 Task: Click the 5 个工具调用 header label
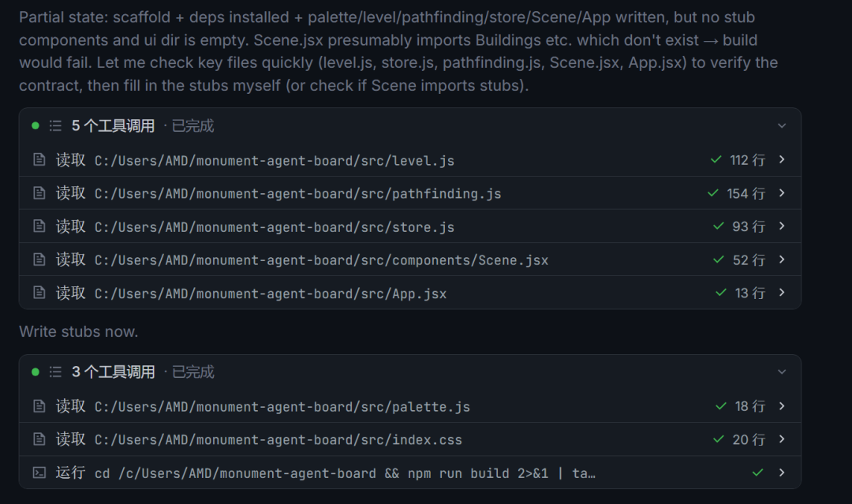[113, 126]
